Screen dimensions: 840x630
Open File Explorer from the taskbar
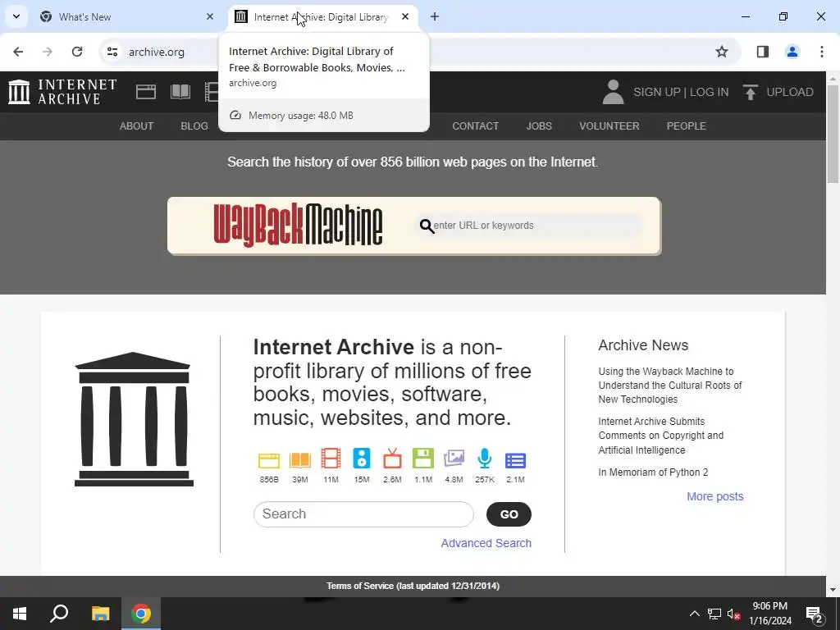click(100, 614)
